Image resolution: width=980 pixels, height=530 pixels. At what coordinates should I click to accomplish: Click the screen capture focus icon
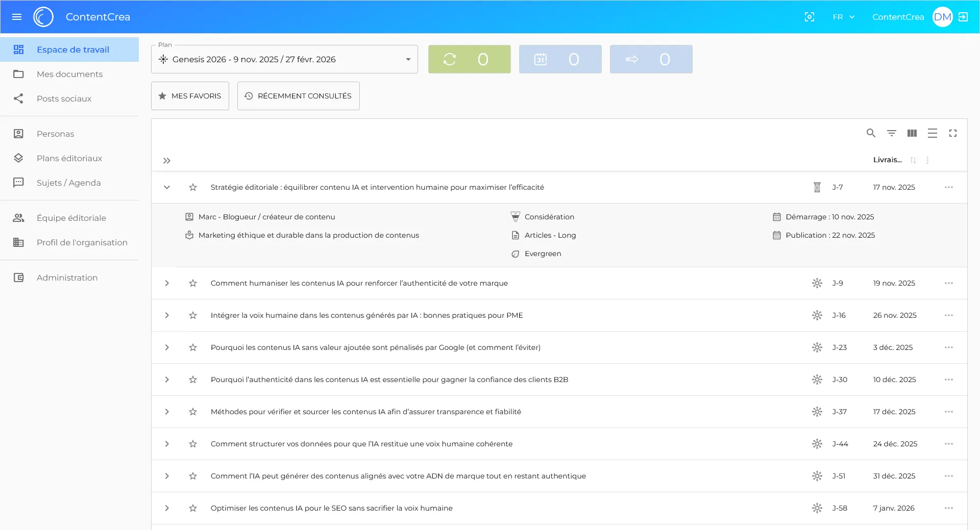(x=809, y=17)
